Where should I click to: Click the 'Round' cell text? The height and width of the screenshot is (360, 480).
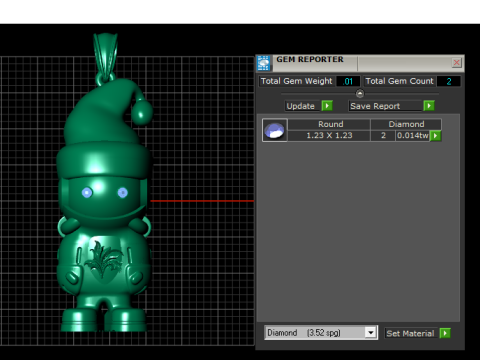click(330, 124)
